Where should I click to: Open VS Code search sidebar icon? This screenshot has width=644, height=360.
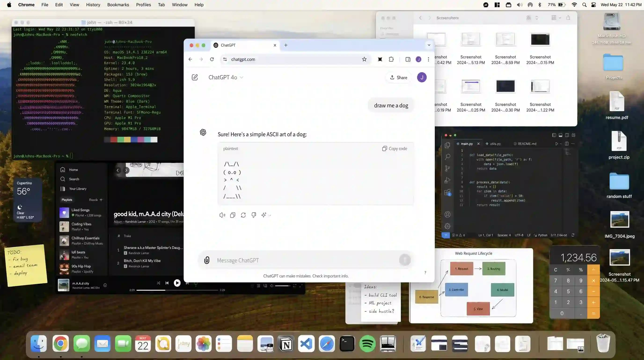point(447,157)
